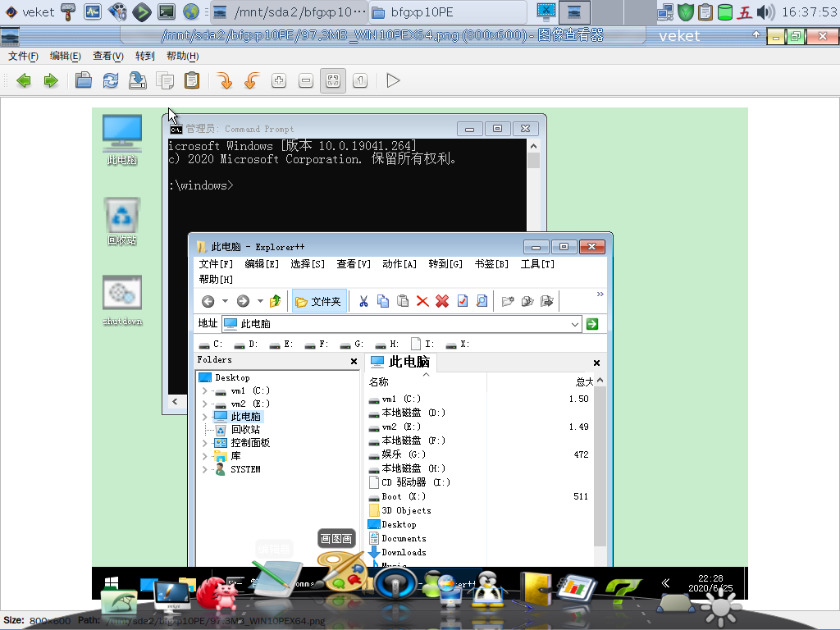Click the red cat dock icon

pos(218,596)
